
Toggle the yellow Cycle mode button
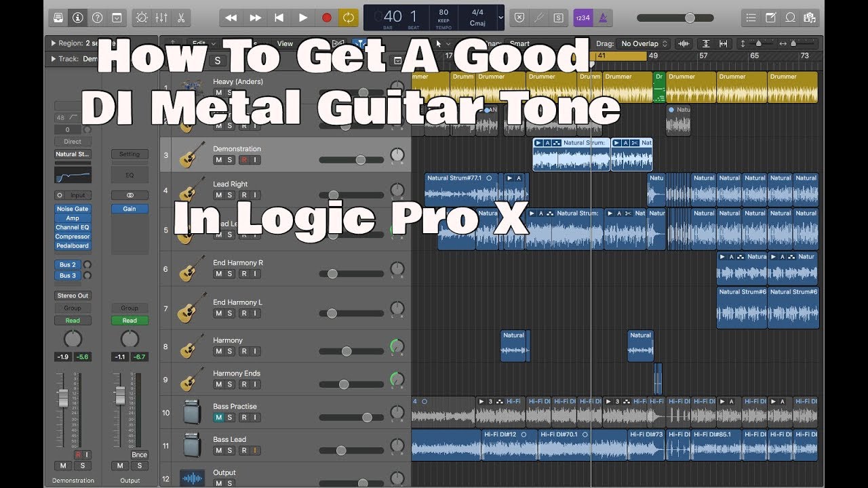(x=349, y=18)
